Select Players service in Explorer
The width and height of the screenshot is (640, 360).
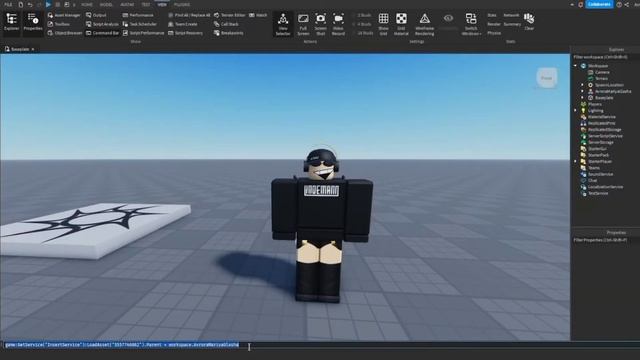[595, 104]
